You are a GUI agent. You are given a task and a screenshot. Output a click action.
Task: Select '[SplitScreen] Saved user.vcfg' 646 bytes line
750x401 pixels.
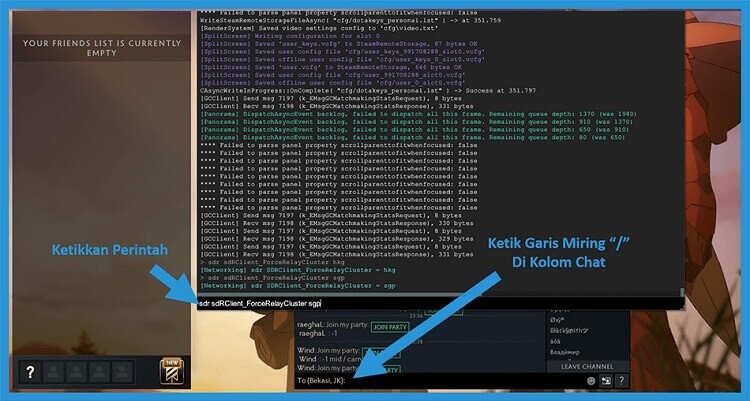click(x=331, y=67)
